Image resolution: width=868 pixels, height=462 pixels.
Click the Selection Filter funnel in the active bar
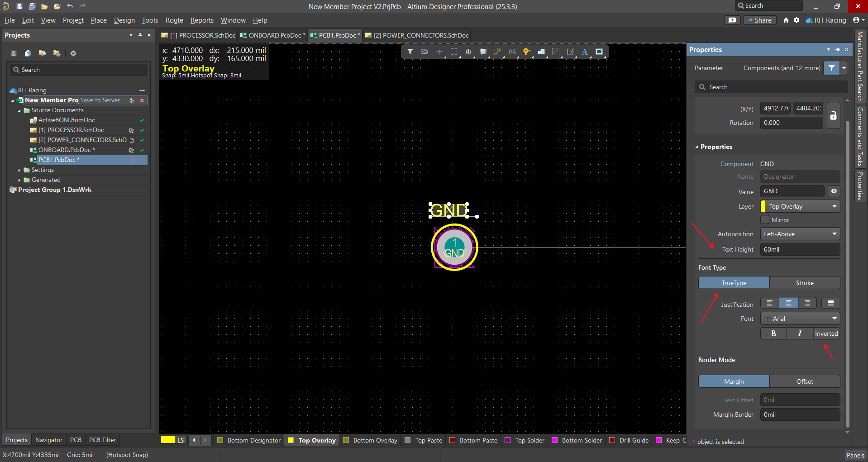coord(410,52)
